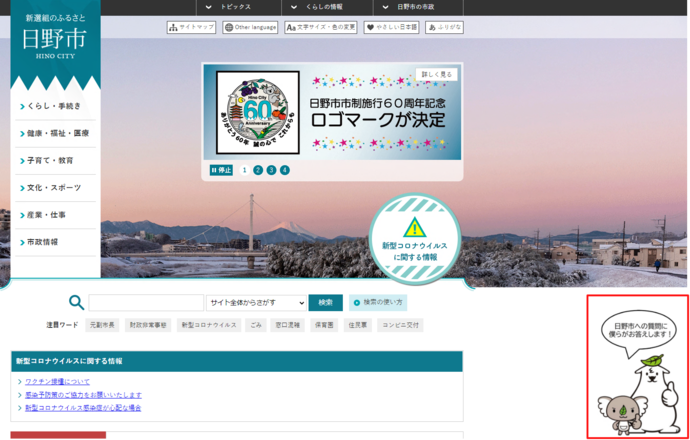Expand the 日野市の市政 top menu
Image resolution: width=690 pixels, height=440 pixels.
(418, 7)
